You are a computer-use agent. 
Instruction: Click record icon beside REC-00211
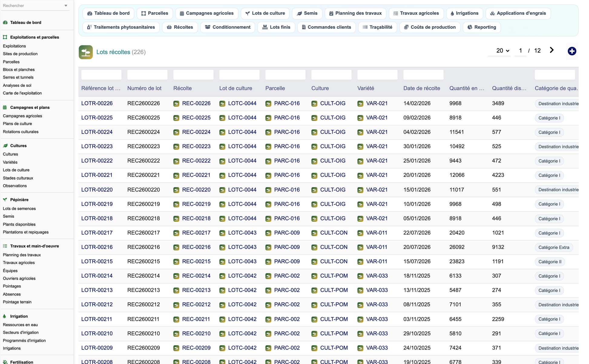coord(176,319)
